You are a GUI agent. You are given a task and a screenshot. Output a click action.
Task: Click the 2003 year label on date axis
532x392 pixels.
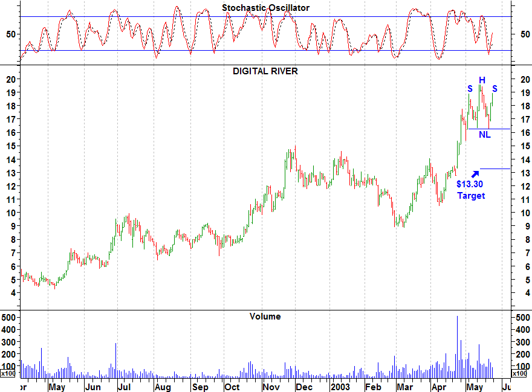click(340, 387)
